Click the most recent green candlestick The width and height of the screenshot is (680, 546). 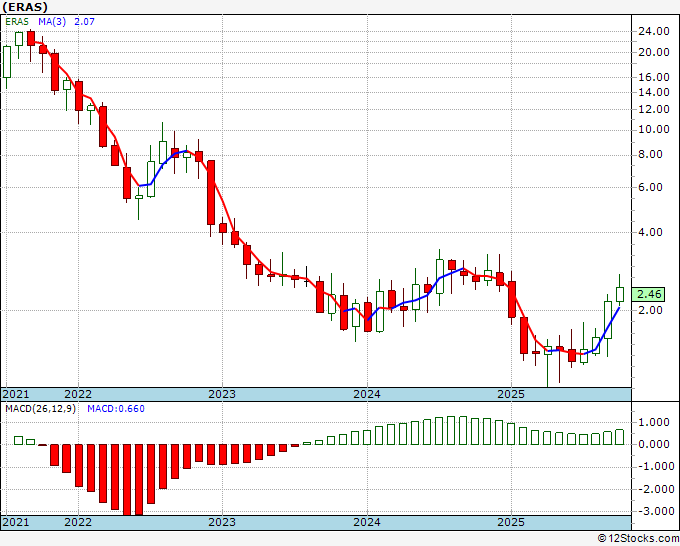tap(620, 294)
